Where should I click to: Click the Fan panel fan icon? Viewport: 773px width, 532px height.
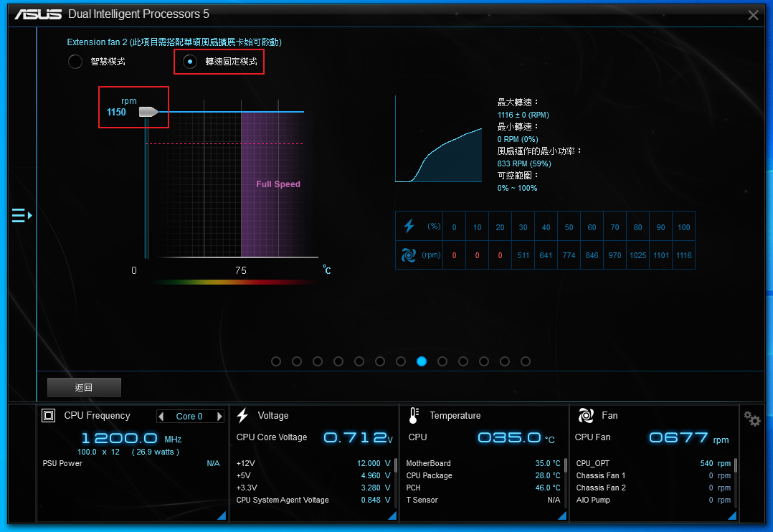click(586, 416)
